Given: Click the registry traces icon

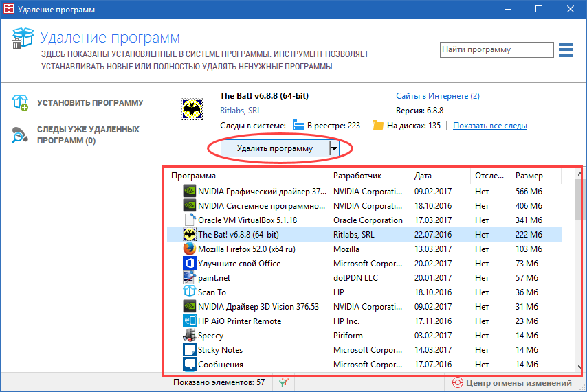Looking at the screenshot, I should pos(298,126).
